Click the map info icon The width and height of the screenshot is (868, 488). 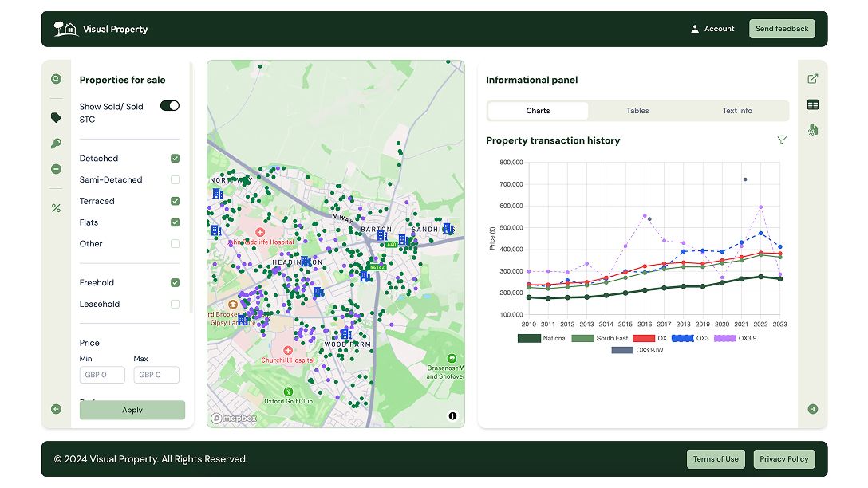tap(452, 416)
